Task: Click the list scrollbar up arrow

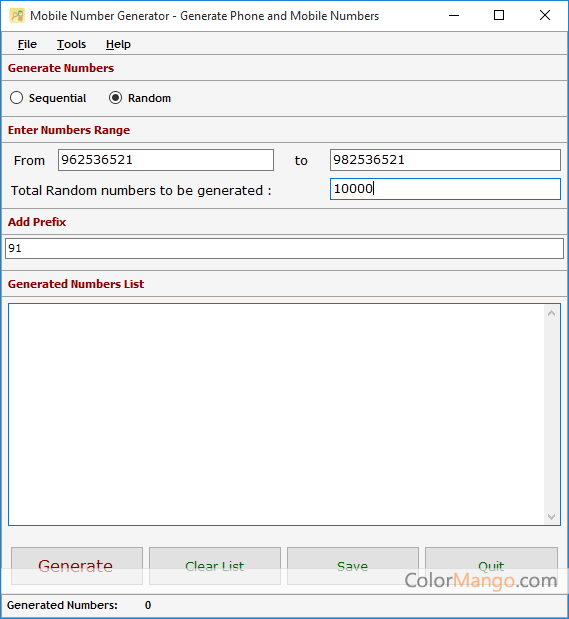Action: (552, 313)
